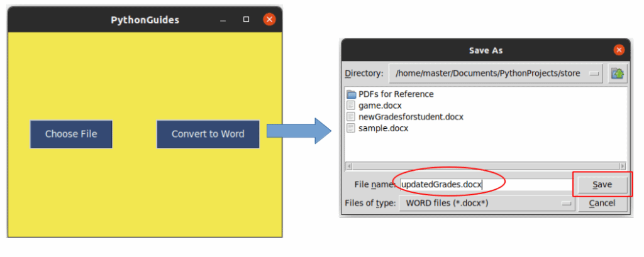This screenshot has width=644, height=257.
Task: Click the horizontal scrollbar in file list
Action: point(486,167)
